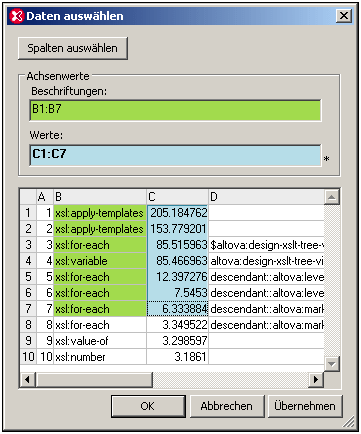
Task: Click the Altova icon in the title bar
Action: point(17,16)
